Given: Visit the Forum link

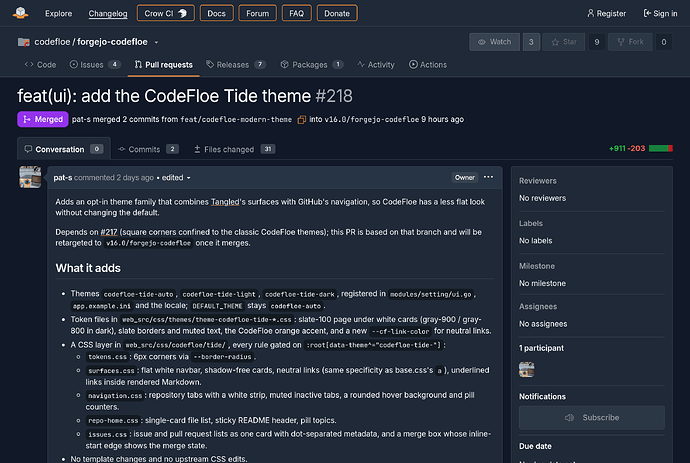Looking at the screenshot, I should 257,13.
